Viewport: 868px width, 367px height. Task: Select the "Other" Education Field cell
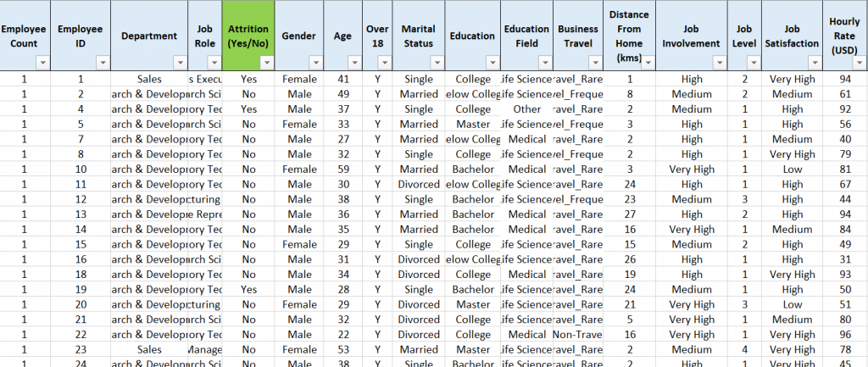(x=526, y=109)
